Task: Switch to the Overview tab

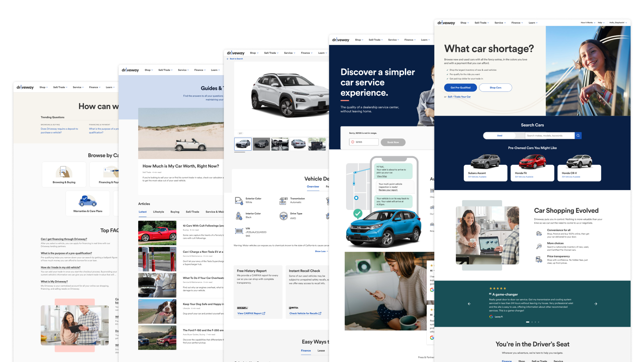Action: 313,187
